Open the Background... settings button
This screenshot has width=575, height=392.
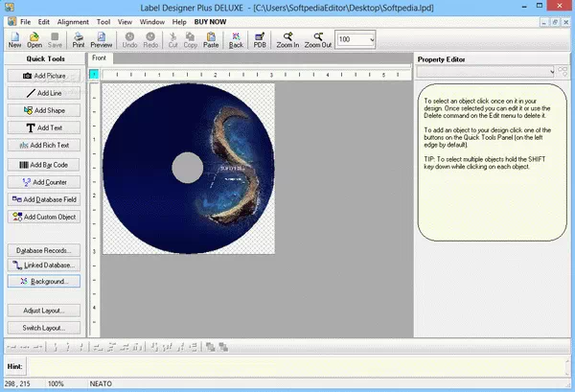click(x=43, y=282)
